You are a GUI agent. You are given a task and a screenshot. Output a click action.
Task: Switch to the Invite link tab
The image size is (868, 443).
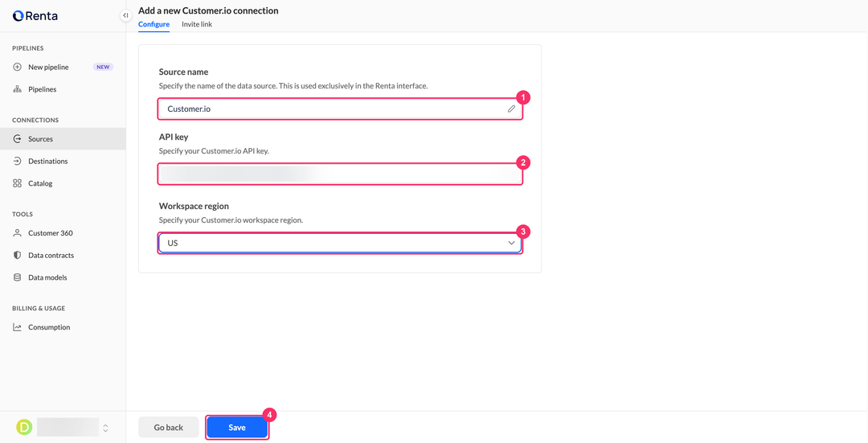(197, 24)
